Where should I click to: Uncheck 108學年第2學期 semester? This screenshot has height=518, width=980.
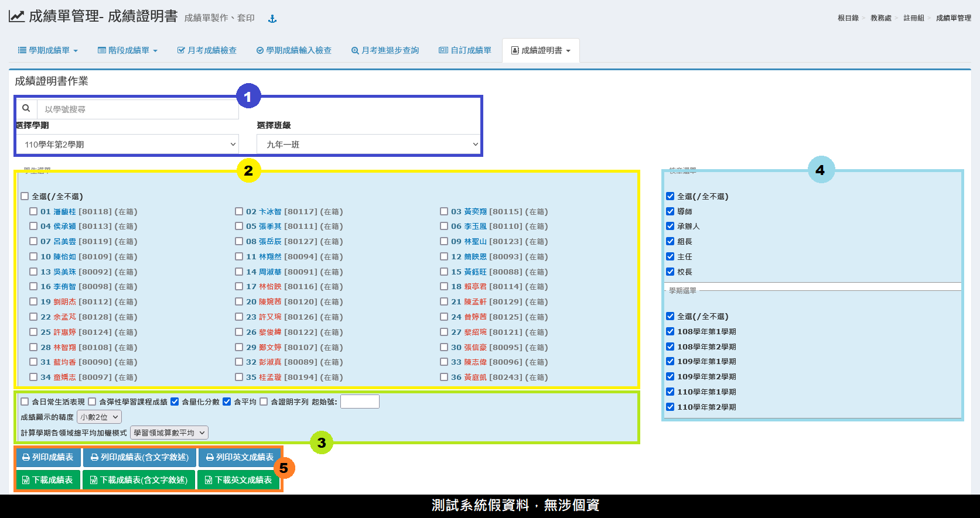click(670, 347)
